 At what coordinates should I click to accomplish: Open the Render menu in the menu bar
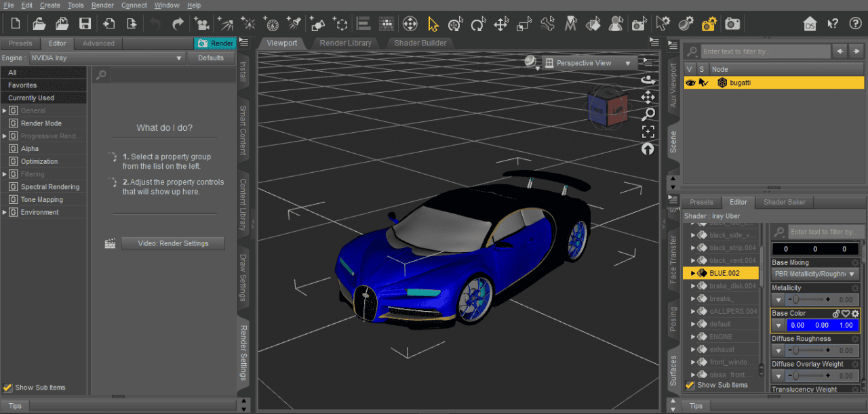pos(102,5)
